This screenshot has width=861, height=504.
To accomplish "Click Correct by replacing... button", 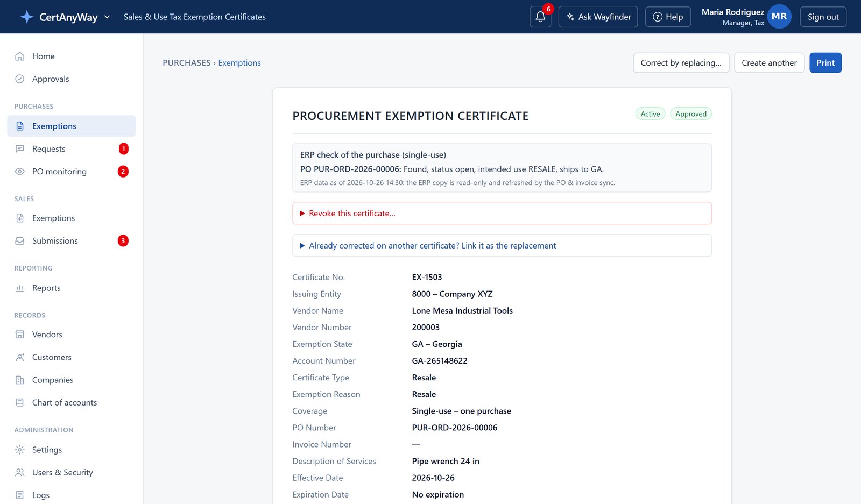I will click(x=681, y=63).
